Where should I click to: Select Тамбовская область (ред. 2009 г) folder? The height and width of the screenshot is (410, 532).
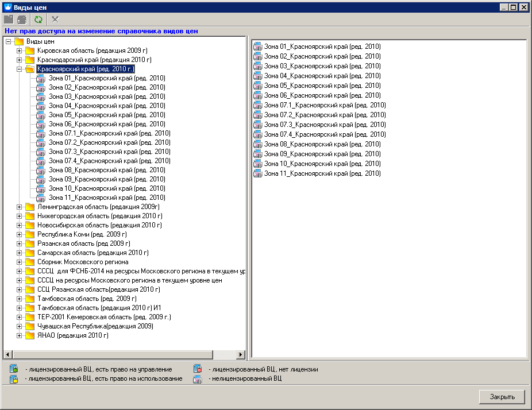87,299
